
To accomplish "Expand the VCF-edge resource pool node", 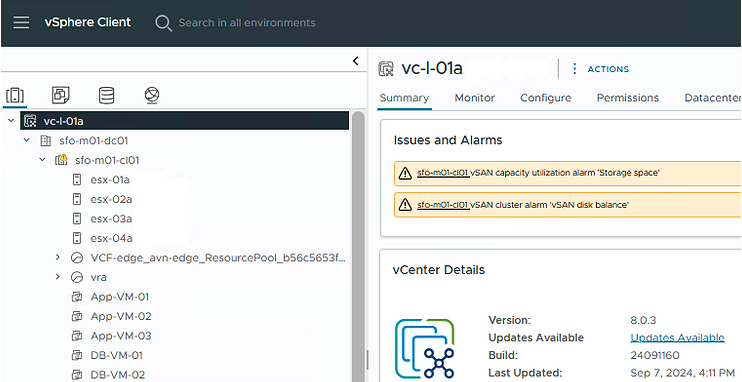I will (x=58, y=258).
